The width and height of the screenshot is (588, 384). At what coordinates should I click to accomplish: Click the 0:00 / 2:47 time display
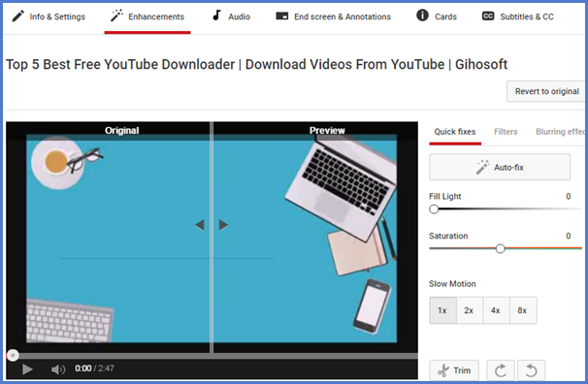click(x=94, y=368)
